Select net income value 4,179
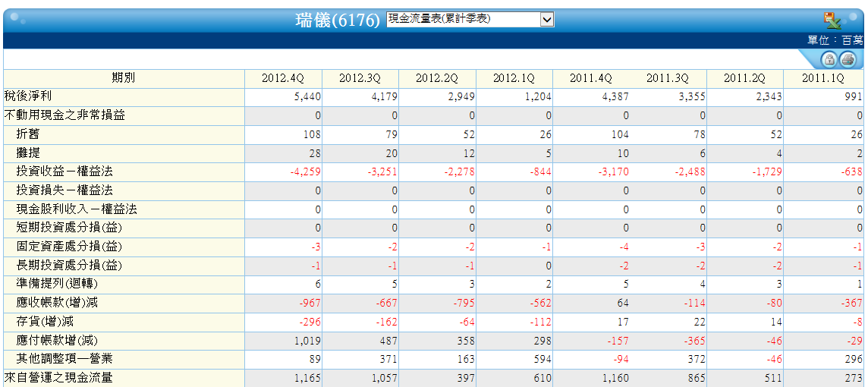 [385, 97]
